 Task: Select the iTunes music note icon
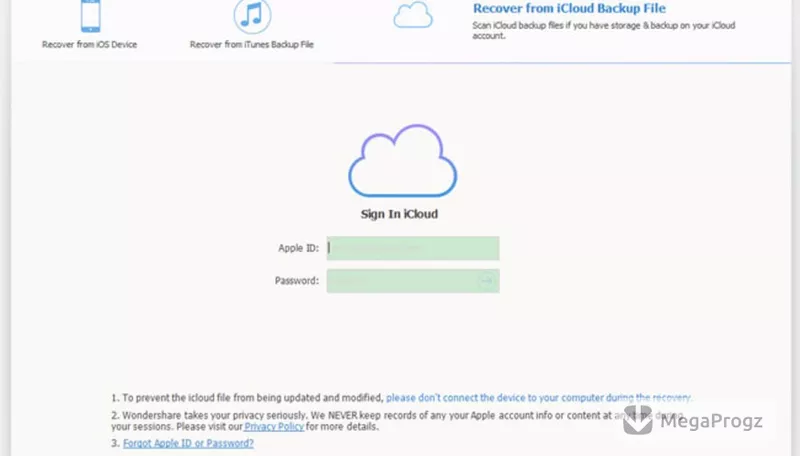(x=252, y=16)
